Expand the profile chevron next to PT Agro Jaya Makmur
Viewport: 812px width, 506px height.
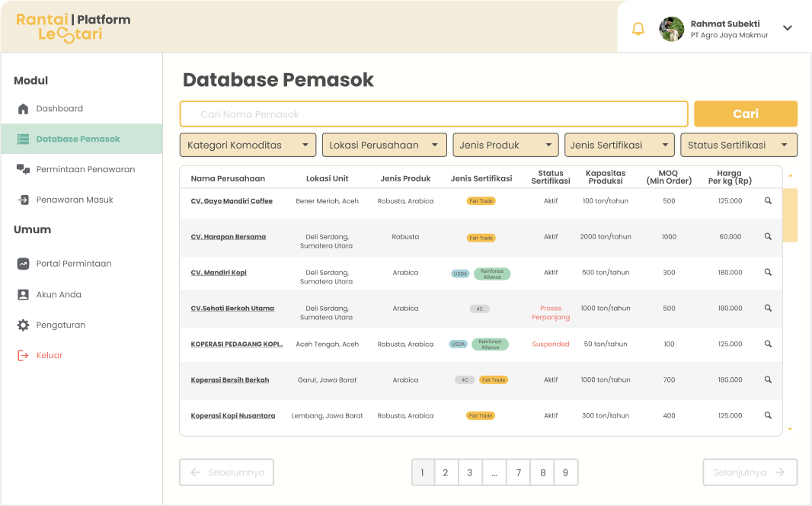coord(787,28)
